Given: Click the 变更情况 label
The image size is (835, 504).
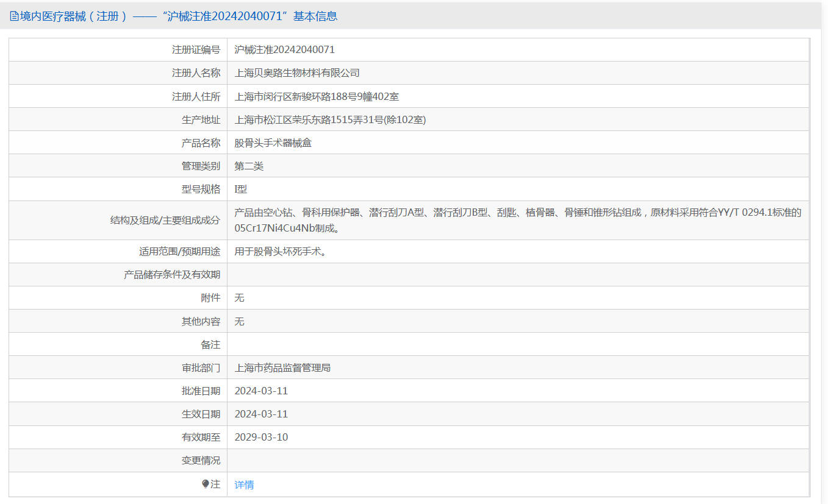Looking at the screenshot, I should pos(201,461).
